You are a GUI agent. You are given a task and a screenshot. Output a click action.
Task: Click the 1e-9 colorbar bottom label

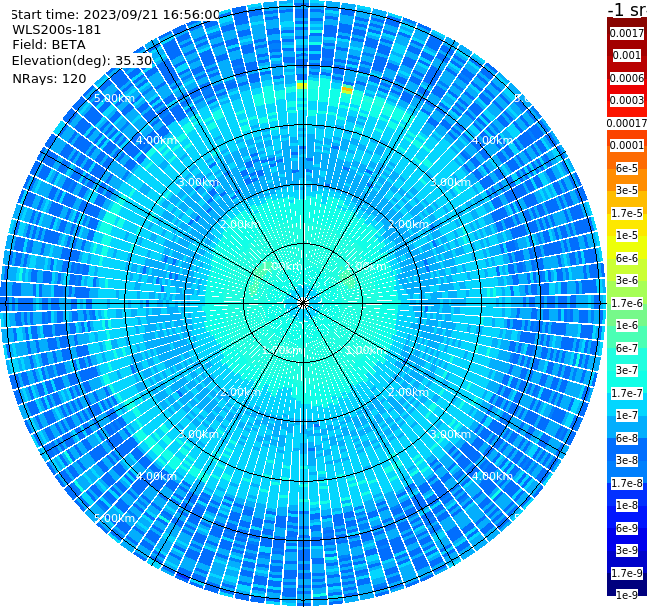(x=627, y=595)
